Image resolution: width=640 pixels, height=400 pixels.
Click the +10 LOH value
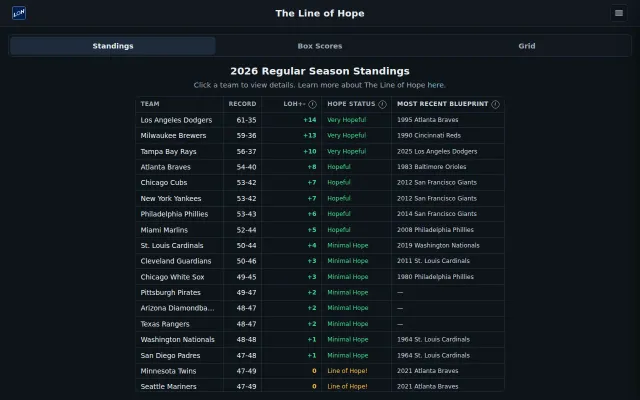(310, 151)
